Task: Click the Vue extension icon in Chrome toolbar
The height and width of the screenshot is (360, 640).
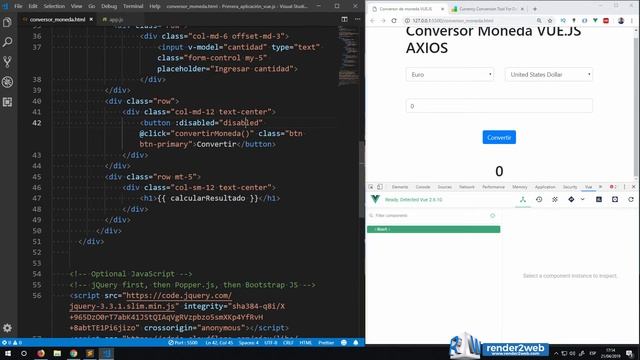Action: pyautogui.click(x=596, y=20)
